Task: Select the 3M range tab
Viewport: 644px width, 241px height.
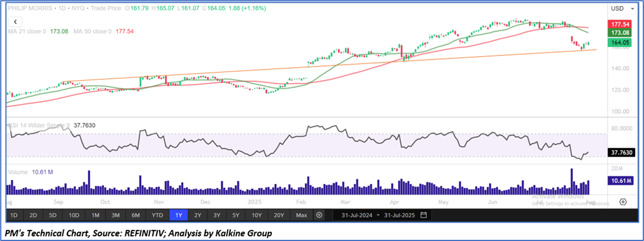Action: [x=115, y=215]
